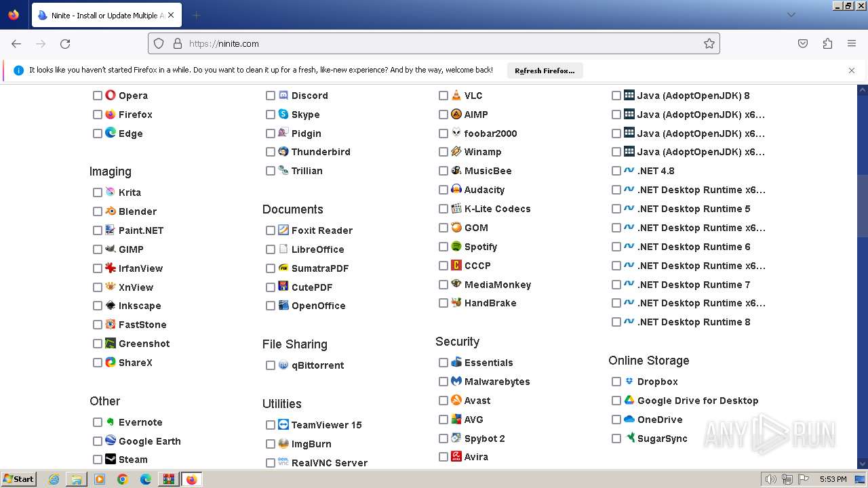Check the Edge checkbox
This screenshot has height=488, width=868.
click(98, 134)
